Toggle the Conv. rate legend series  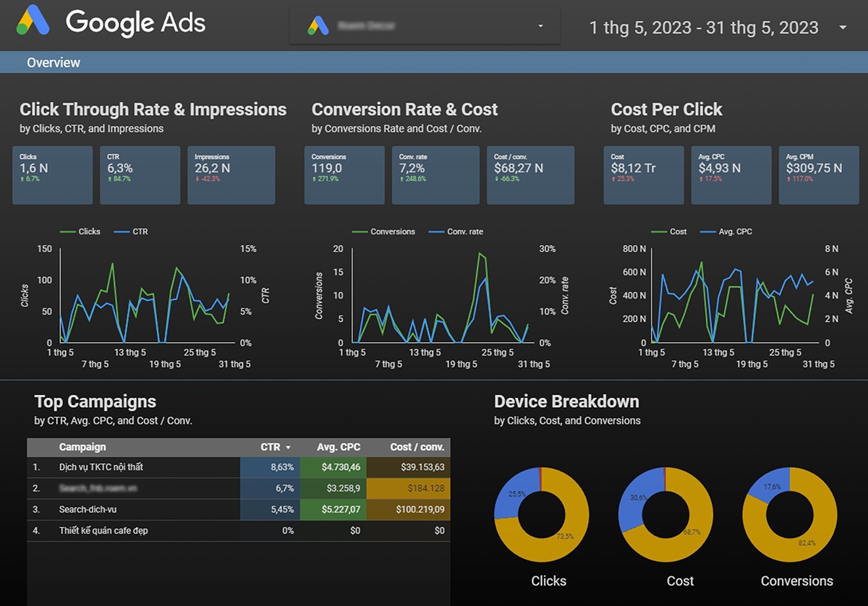456,231
